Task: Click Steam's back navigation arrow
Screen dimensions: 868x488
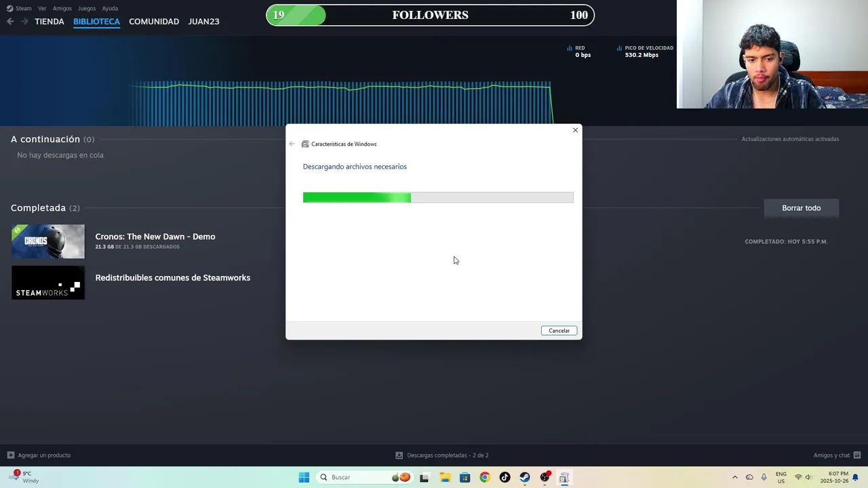Action: click(x=10, y=22)
